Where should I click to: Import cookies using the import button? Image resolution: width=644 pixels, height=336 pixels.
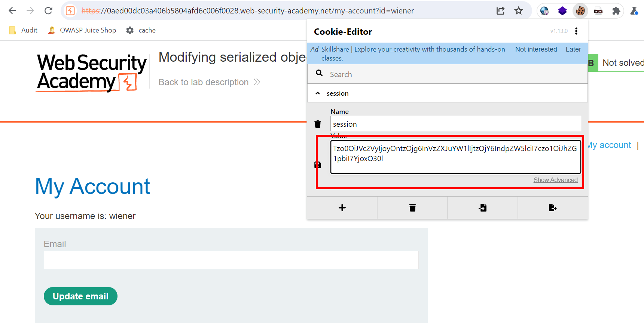(x=483, y=207)
